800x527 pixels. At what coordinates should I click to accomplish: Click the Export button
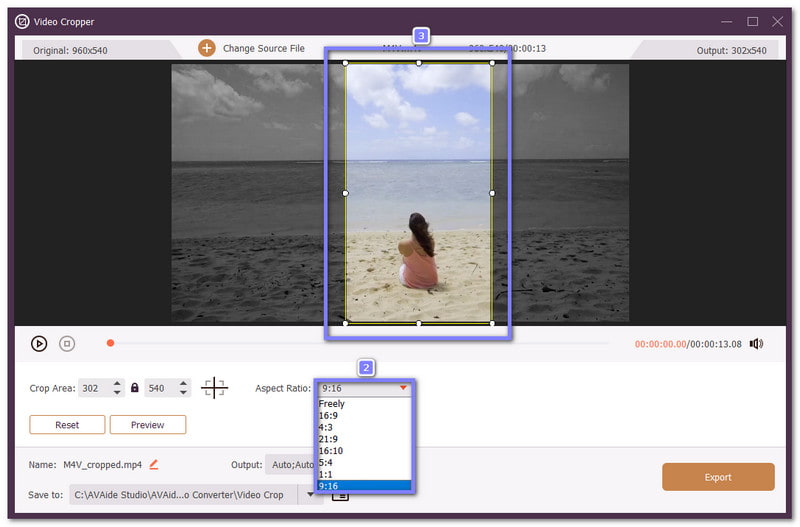[717, 477]
